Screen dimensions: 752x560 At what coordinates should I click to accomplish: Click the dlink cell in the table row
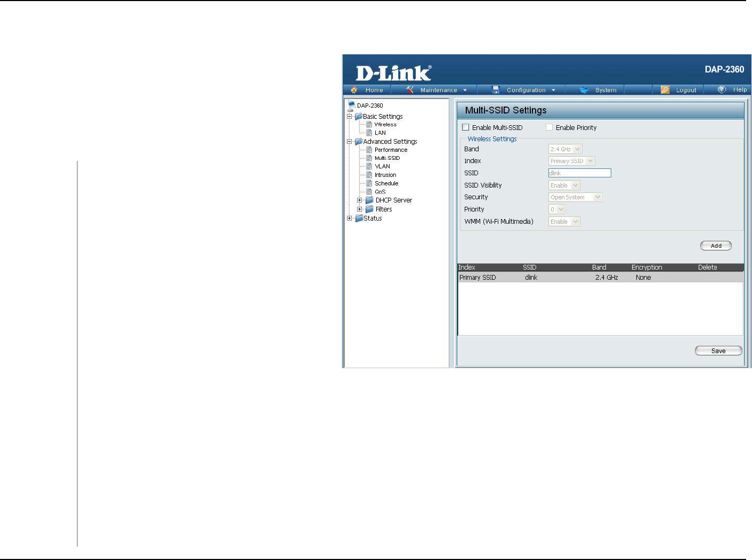pos(531,278)
